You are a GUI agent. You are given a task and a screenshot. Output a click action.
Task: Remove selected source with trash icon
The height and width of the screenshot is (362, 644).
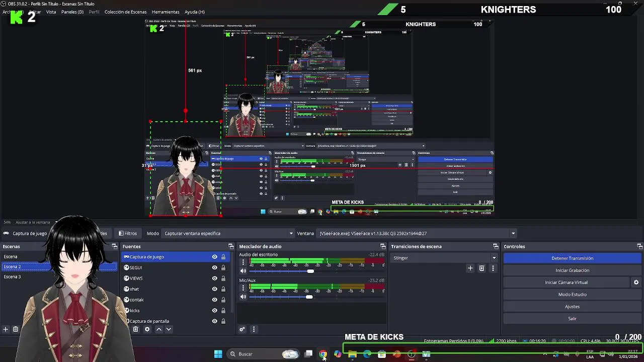(135, 329)
